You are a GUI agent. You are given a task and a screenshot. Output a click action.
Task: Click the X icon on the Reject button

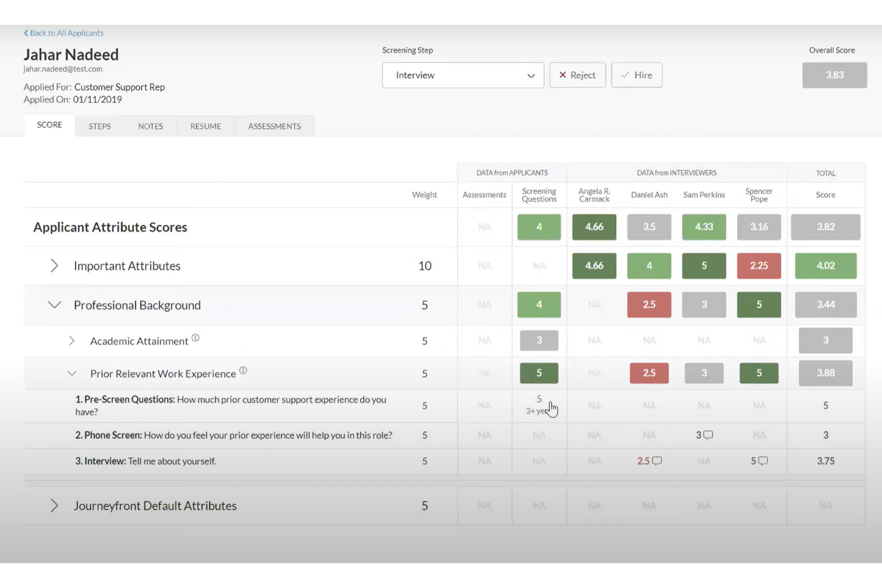(563, 75)
